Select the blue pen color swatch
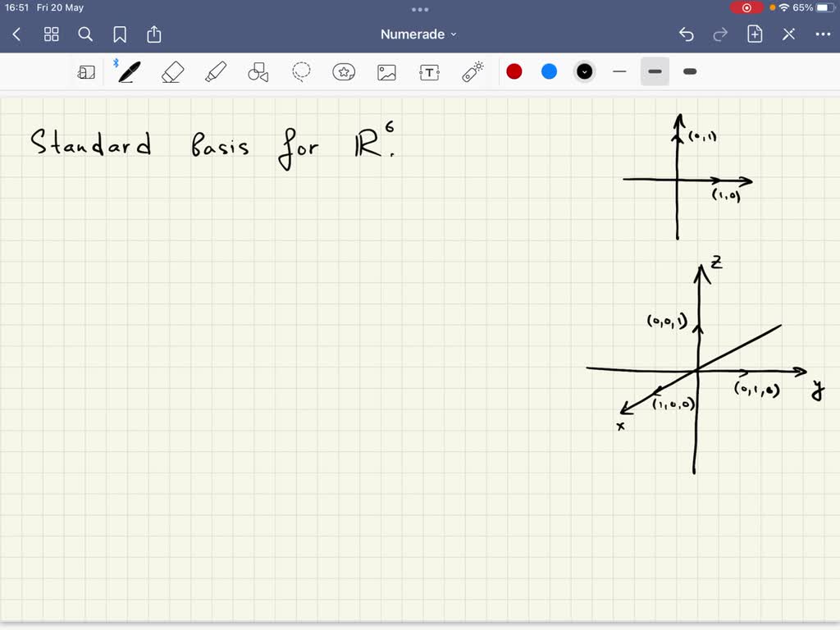This screenshot has width=840, height=630. coord(549,71)
